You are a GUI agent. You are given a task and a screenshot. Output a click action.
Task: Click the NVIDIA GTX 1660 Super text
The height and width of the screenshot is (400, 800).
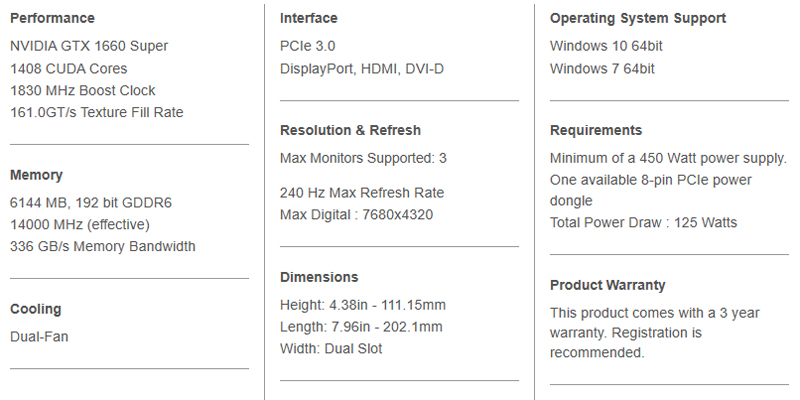(x=89, y=46)
